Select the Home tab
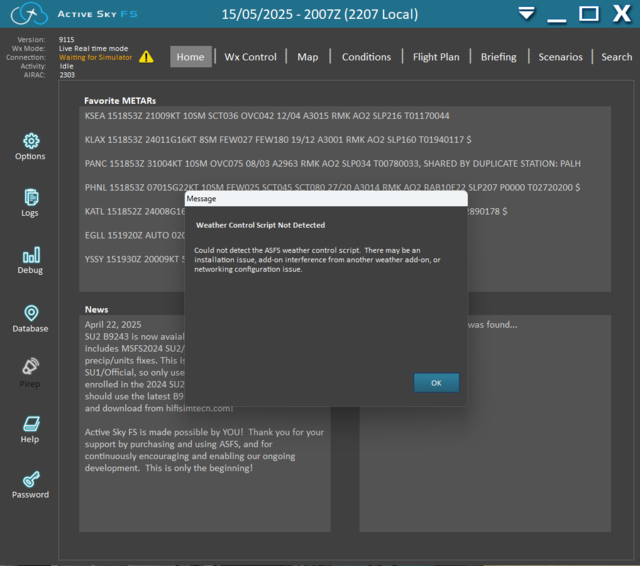The width and height of the screenshot is (640, 566). click(x=191, y=57)
